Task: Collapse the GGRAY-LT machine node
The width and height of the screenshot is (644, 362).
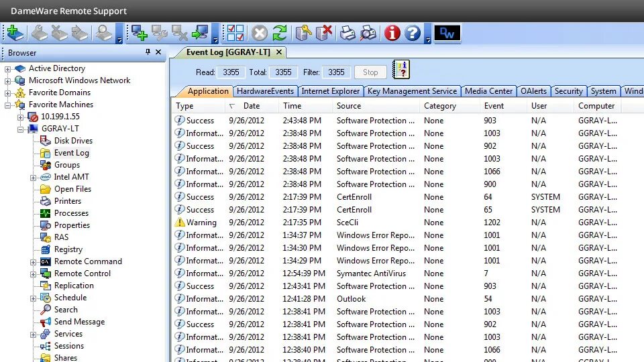Action: [21, 129]
